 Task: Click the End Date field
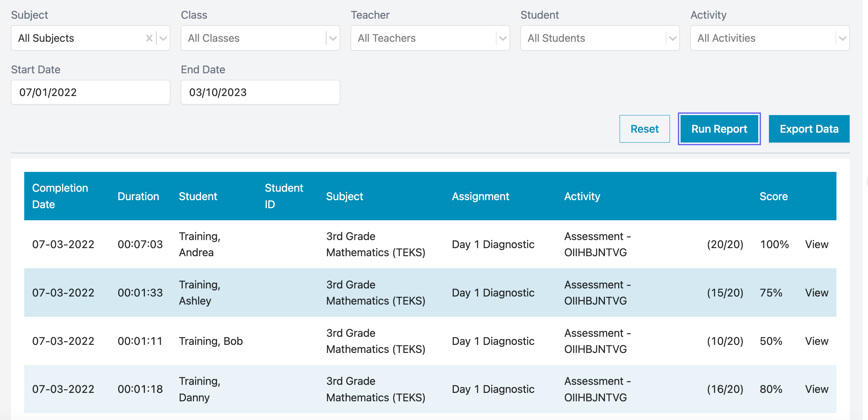(x=260, y=92)
